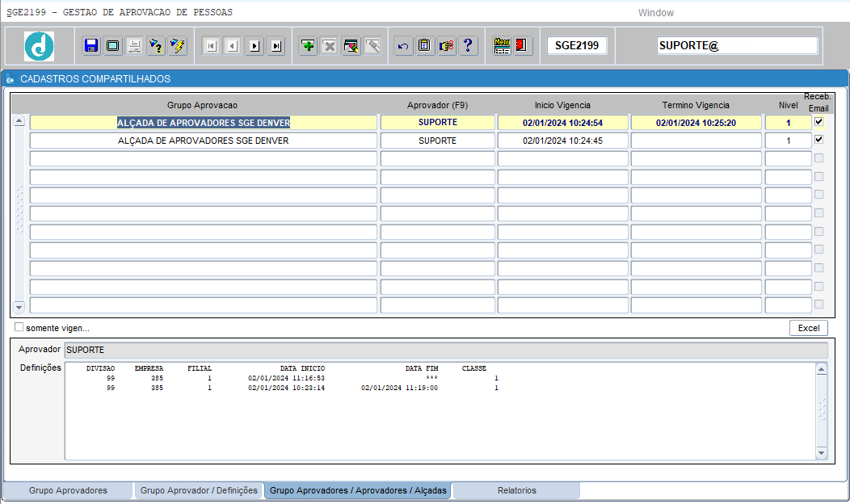Click the red door exit icon
850x504 pixels.
pyautogui.click(x=522, y=45)
